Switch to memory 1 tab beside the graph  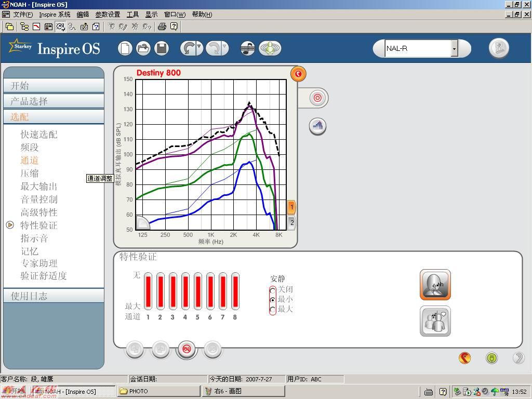point(291,207)
